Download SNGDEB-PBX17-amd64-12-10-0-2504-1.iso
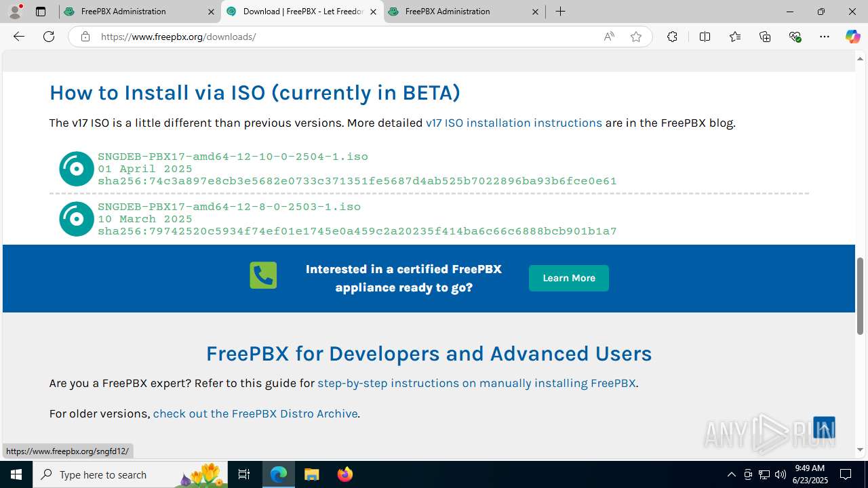This screenshot has height=488, width=868. coord(233,157)
